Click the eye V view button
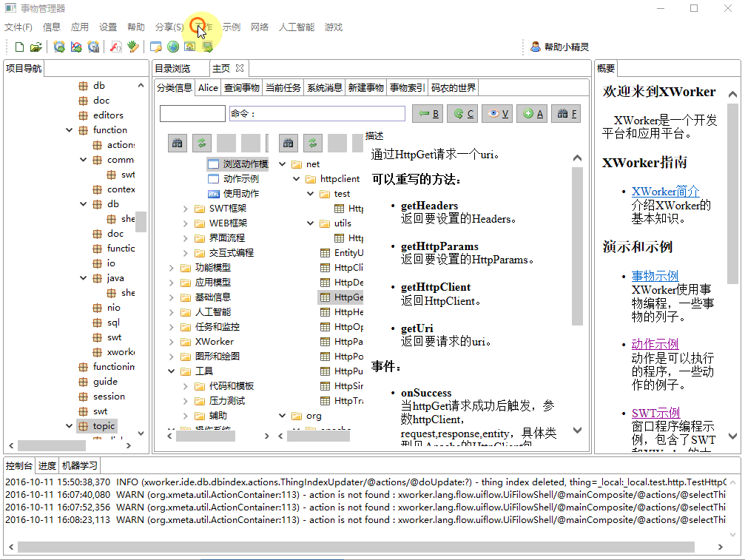This screenshot has height=560, width=745. click(x=497, y=113)
